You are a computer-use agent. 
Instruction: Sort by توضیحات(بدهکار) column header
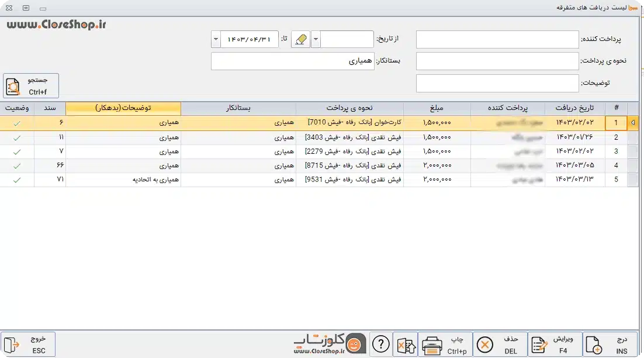(x=123, y=108)
